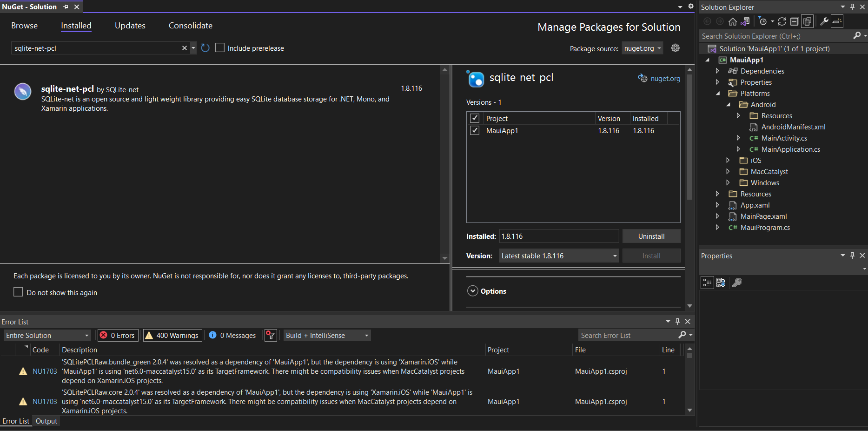Click the Pending Changes Filter clock icon

tap(762, 21)
